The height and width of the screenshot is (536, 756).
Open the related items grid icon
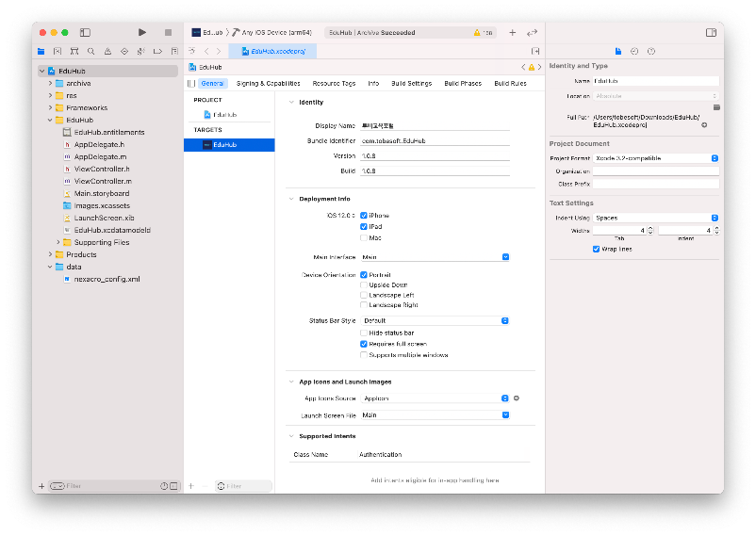[x=192, y=51]
